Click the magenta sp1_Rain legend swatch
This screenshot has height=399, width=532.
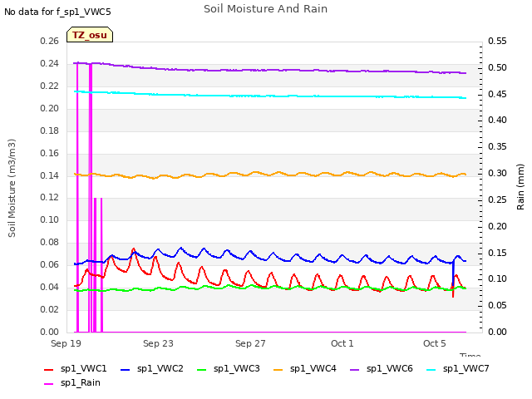coord(49,384)
